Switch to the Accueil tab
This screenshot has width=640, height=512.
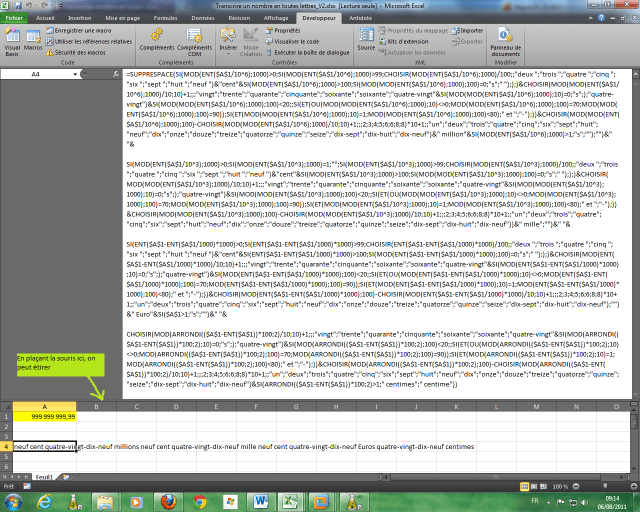[45, 18]
